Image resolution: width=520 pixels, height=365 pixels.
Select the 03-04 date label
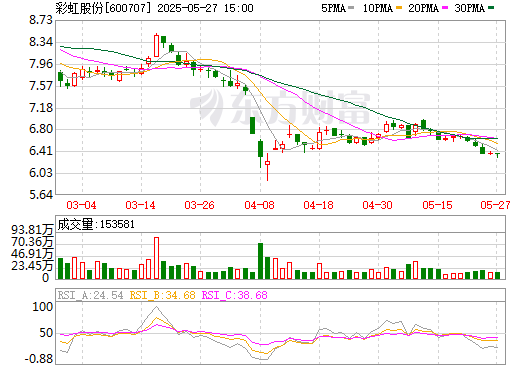pos(81,205)
